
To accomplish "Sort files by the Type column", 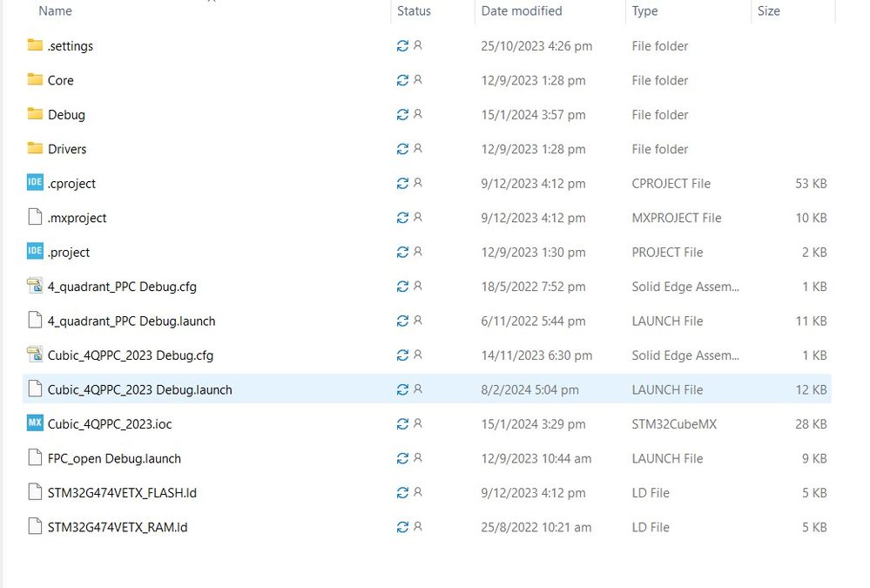I will 644,10.
